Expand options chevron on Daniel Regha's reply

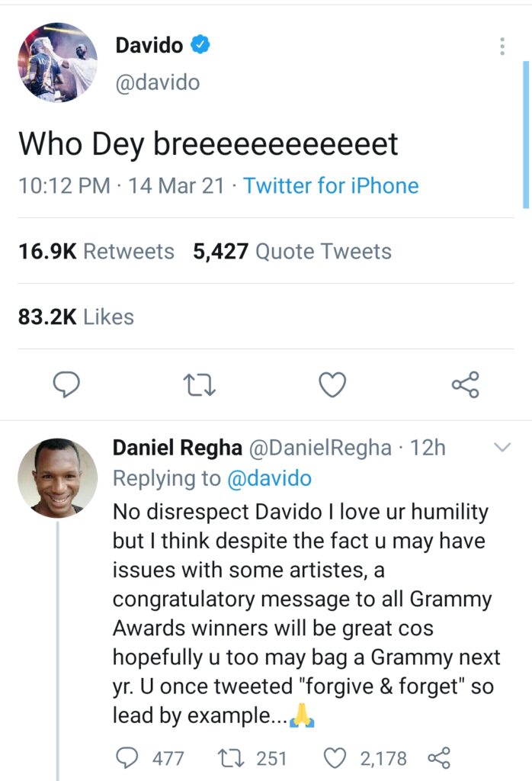click(x=502, y=448)
